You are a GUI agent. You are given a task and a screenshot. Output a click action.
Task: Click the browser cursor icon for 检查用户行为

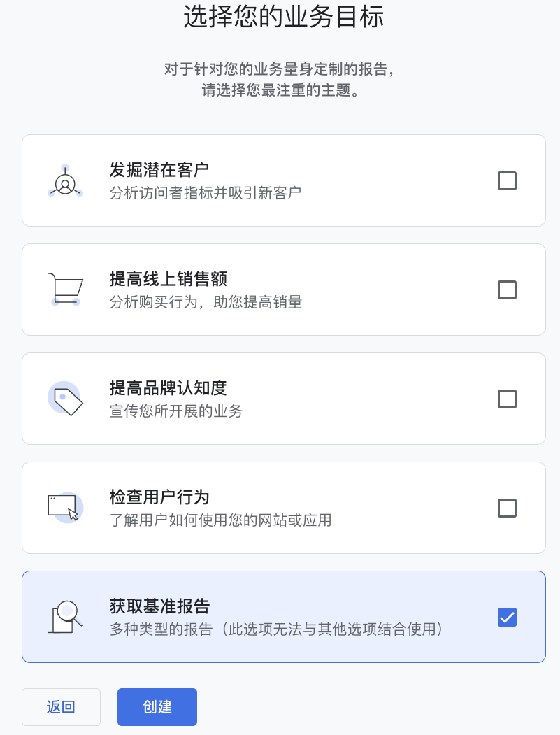(x=65, y=507)
